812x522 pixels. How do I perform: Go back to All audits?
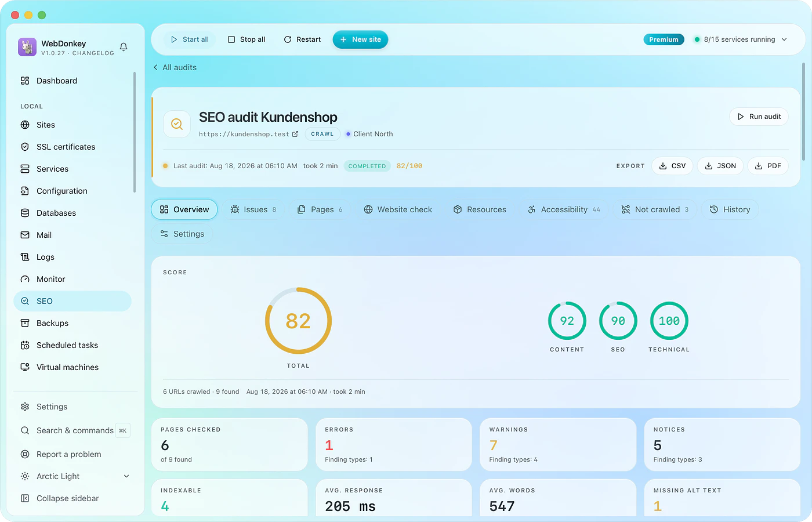click(175, 67)
